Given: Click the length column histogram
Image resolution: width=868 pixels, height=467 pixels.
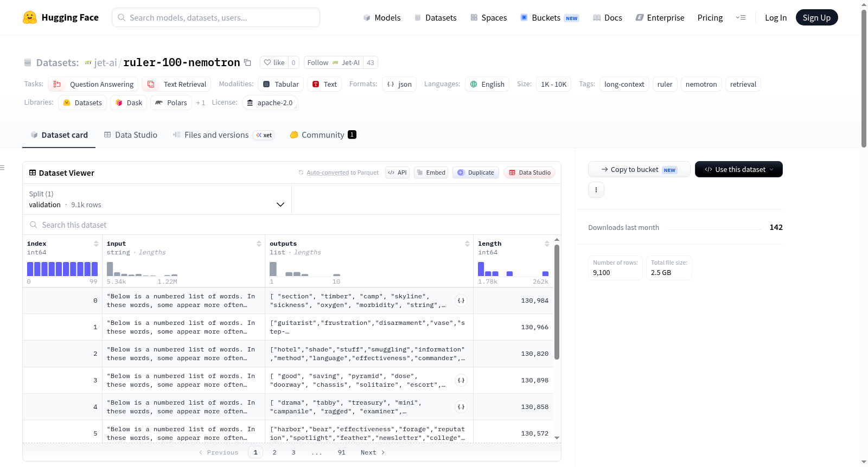Looking at the screenshot, I should click(513, 269).
